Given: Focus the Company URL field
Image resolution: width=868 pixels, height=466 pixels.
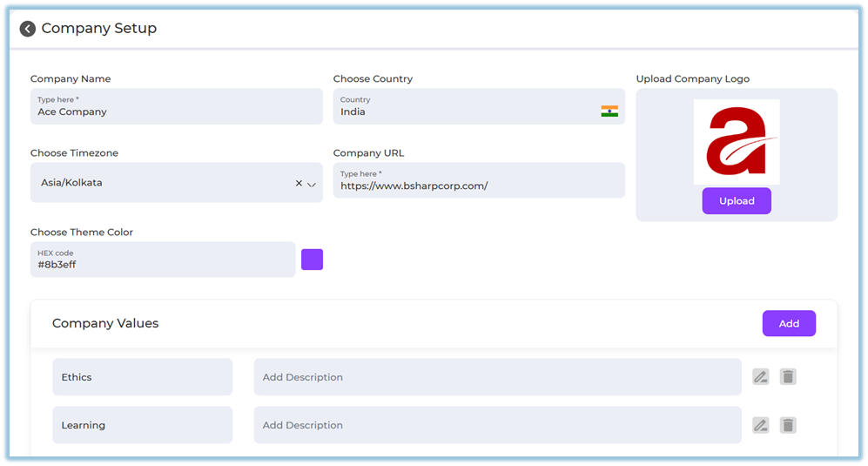Looking at the screenshot, I should (479, 180).
